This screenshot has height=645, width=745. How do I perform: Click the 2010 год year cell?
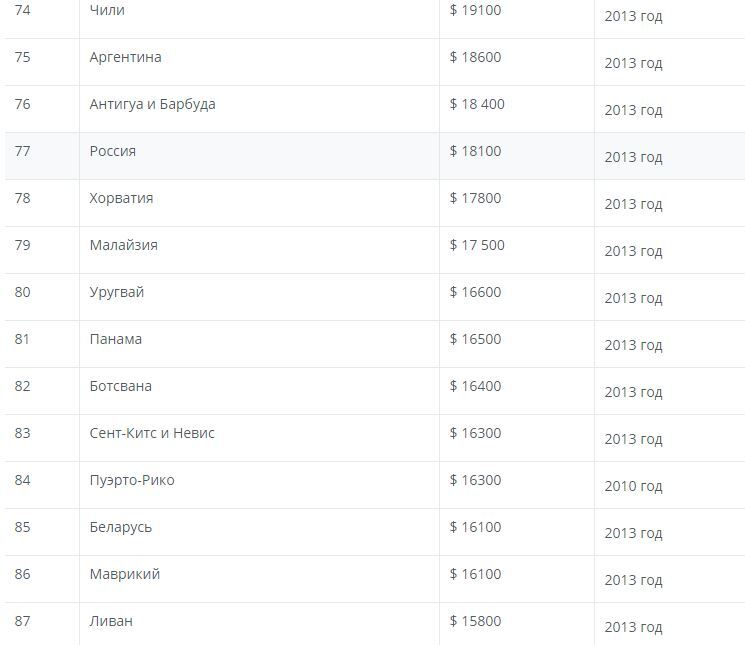[633, 486]
